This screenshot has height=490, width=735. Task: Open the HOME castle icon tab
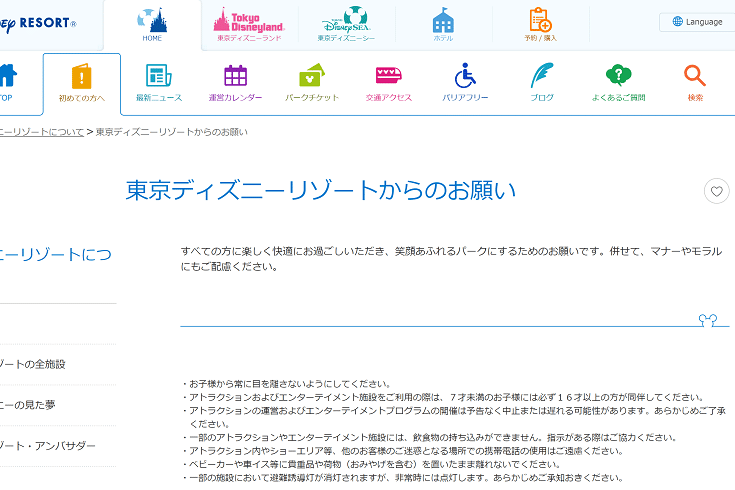pyautogui.click(x=152, y=25)
